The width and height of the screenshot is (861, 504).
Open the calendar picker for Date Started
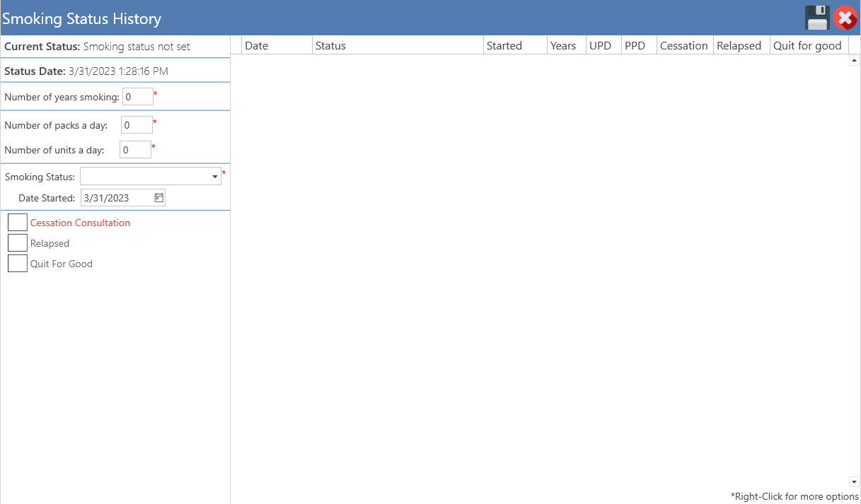point(158,198)
